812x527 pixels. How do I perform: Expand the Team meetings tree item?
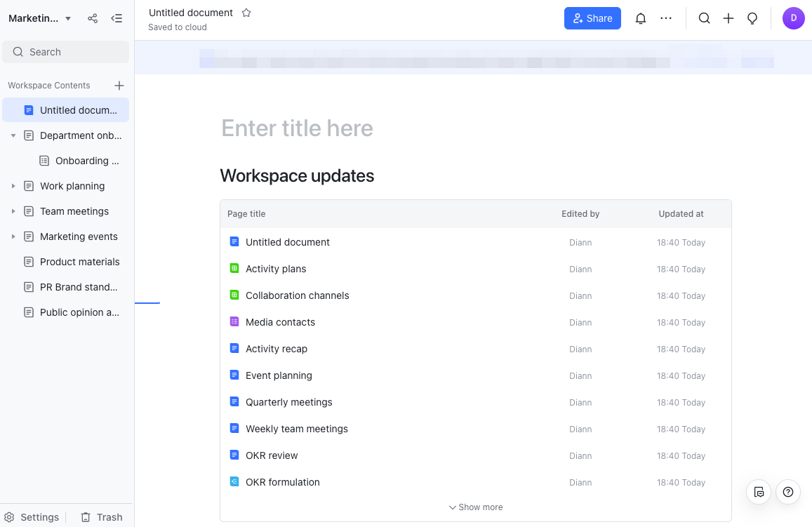pos(13,211)
